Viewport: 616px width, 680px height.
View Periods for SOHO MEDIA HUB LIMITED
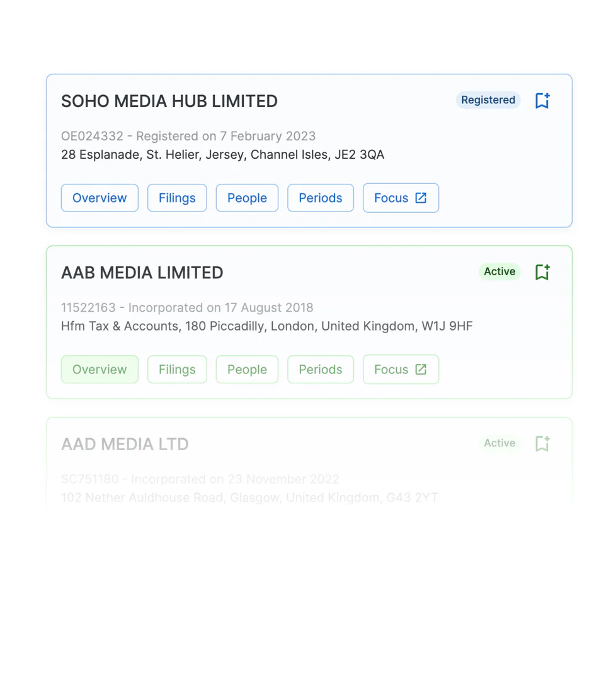(x=320, y=198)
